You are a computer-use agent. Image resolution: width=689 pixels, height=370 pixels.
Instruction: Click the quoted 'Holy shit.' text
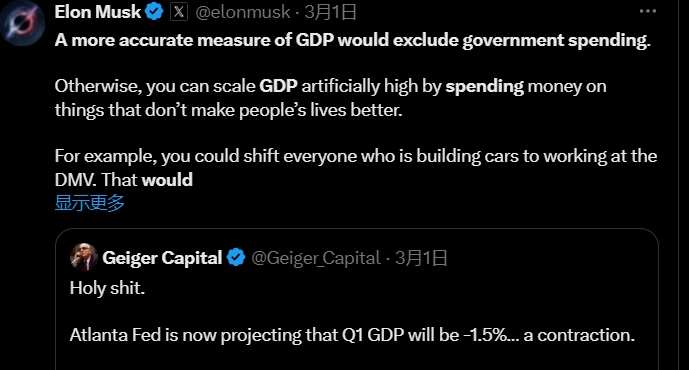click(x=107, y=288)
